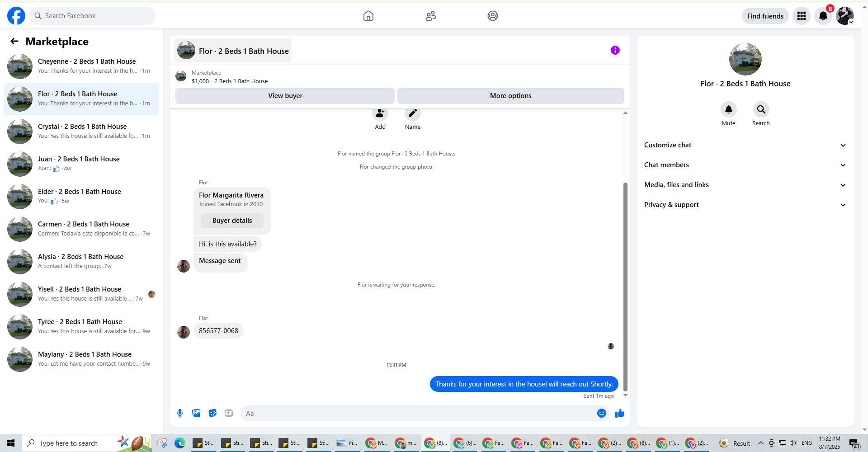The image size is (868, 452).
Task: Focus Windows 'Type here to search' box
Action: pos(87,443)
